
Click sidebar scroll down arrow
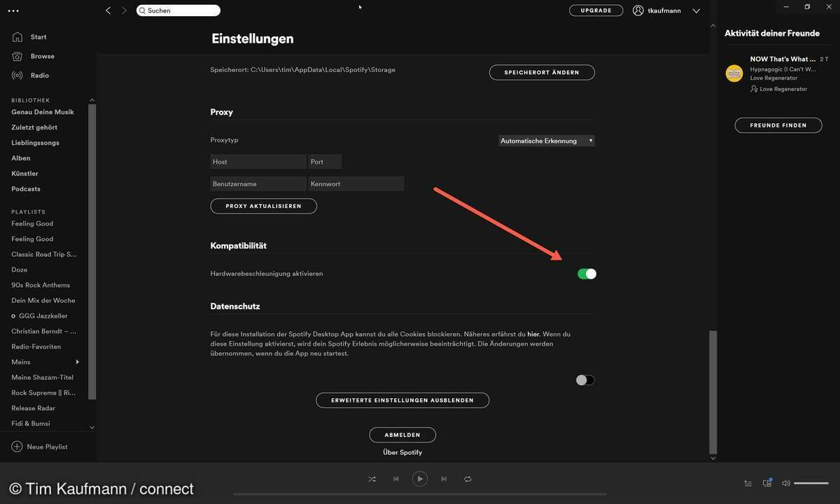(92, 427)
